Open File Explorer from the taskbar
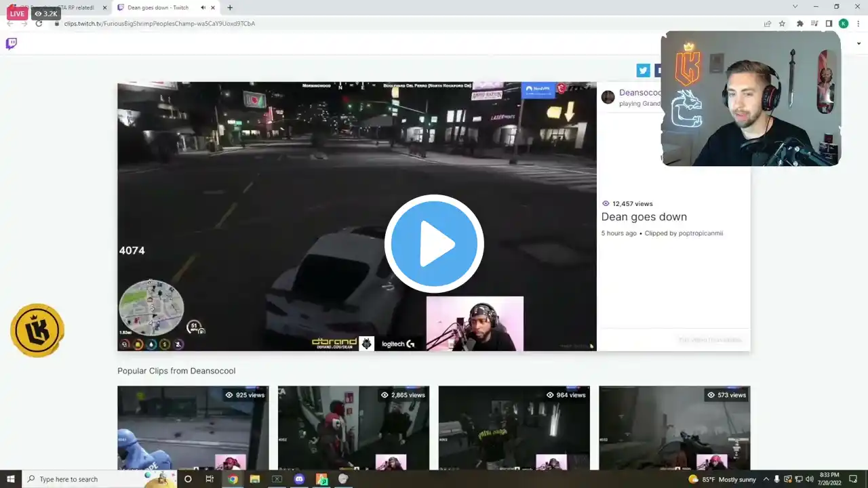Viewport: 868px width, 488px height. pos(255,479)
